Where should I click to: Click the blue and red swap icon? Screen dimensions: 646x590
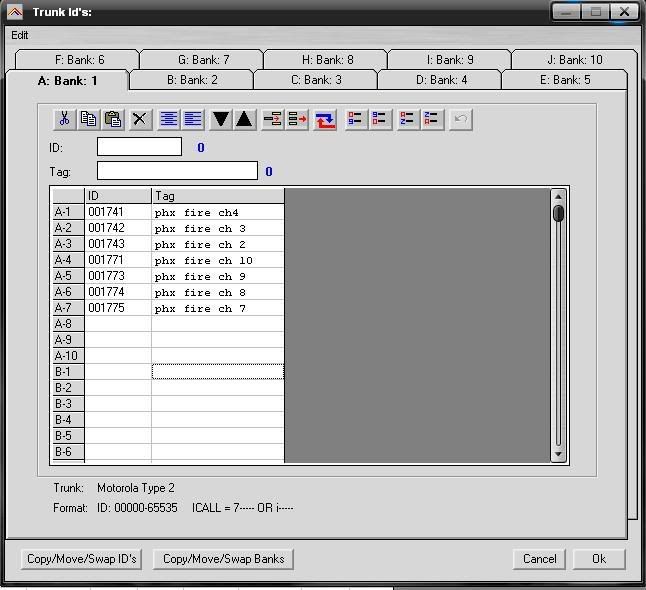325,119
